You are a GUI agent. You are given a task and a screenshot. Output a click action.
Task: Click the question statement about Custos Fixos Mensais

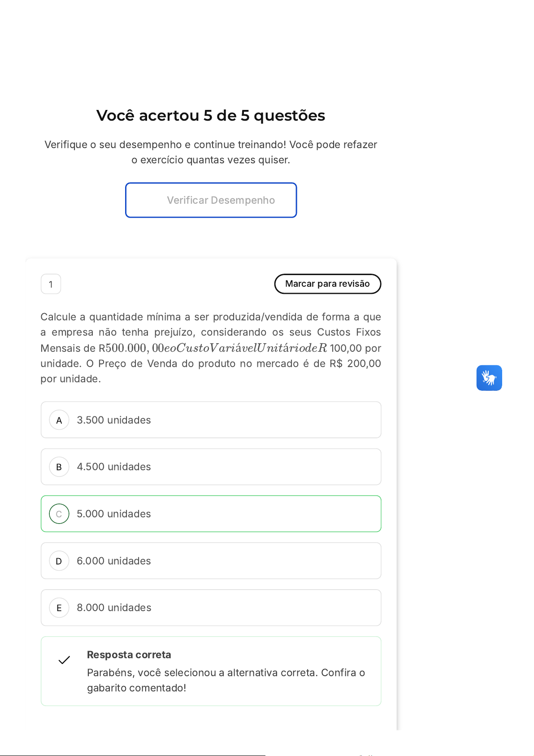[x=211, y=348]
